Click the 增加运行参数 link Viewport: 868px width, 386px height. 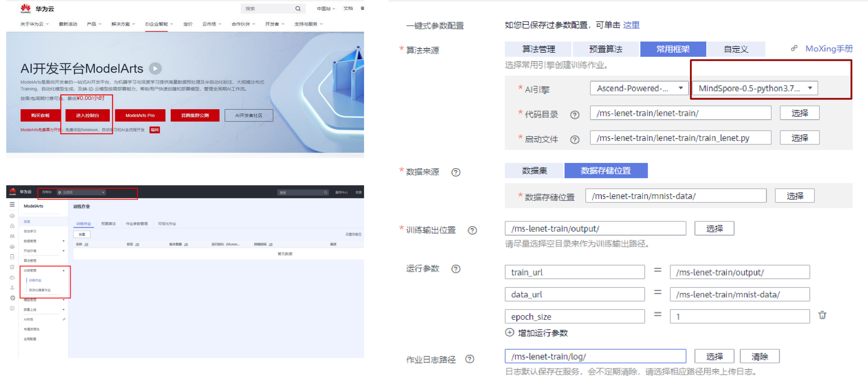[x=543, y=333]
